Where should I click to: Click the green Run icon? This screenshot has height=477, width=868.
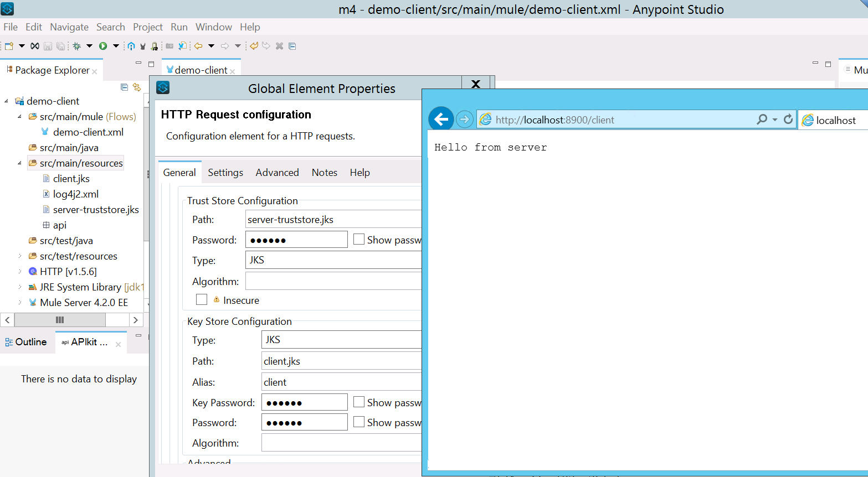click(103, 46)
